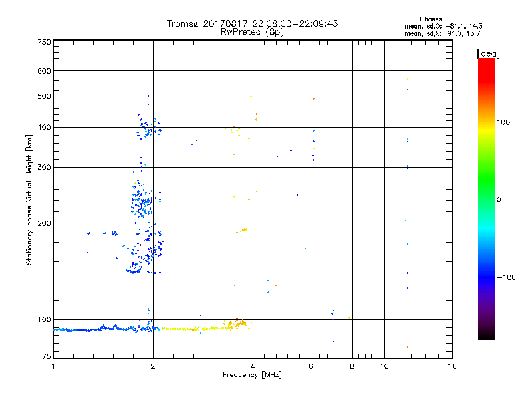Click the 'Phases' header label
Screen dimensions: 532x399
[430, 19]
